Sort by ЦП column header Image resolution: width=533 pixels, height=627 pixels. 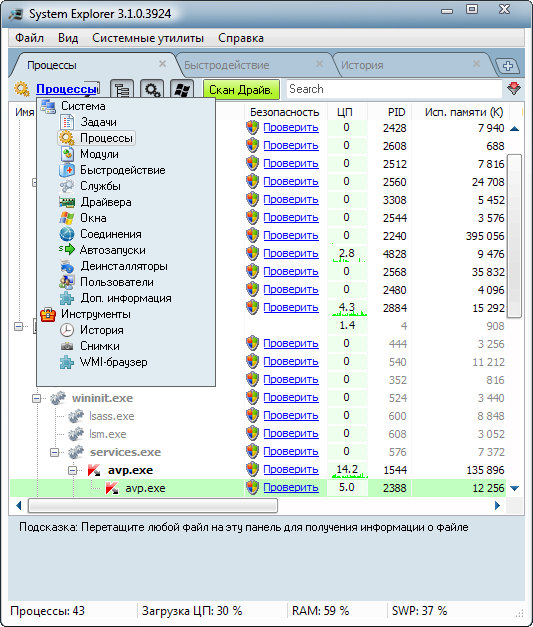point(345,112)
